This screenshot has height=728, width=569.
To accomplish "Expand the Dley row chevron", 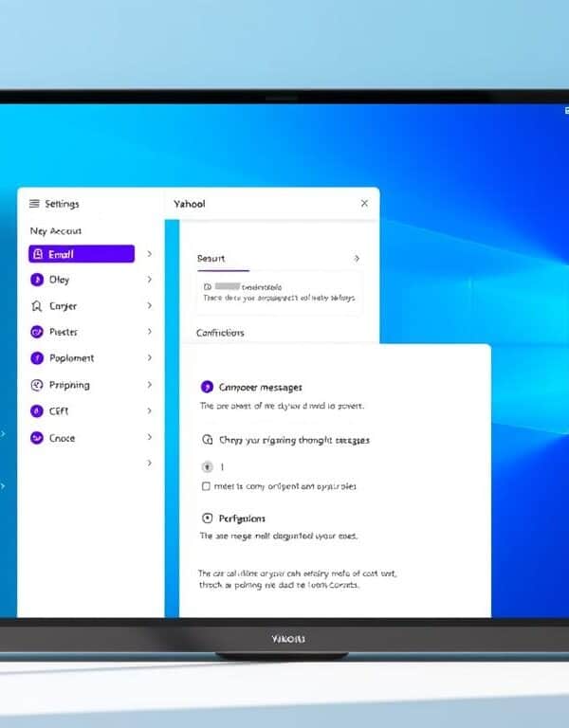I will pyautogui.click(x=150, y=279).
